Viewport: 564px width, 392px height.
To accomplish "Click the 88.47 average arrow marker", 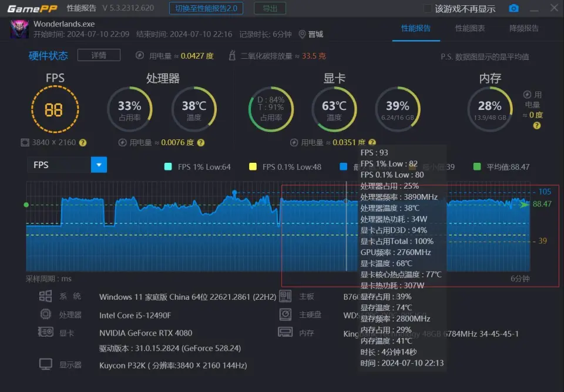I will pos(525,205).
